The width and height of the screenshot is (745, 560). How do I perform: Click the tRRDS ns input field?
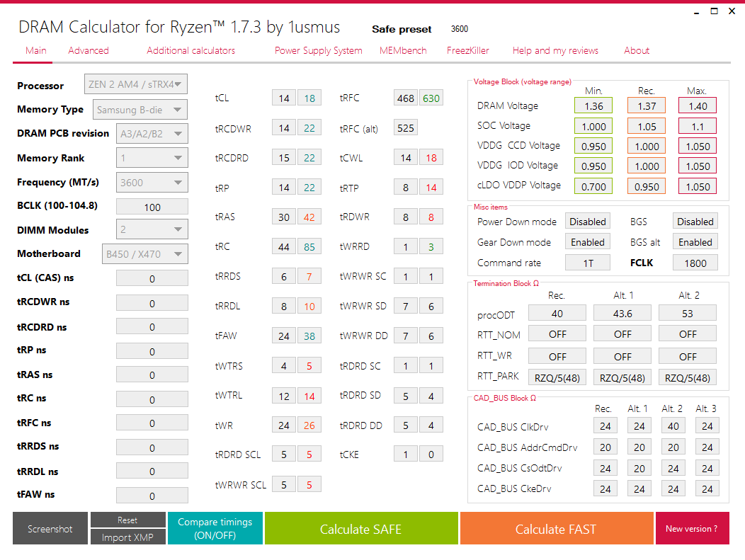pos(152,447)
